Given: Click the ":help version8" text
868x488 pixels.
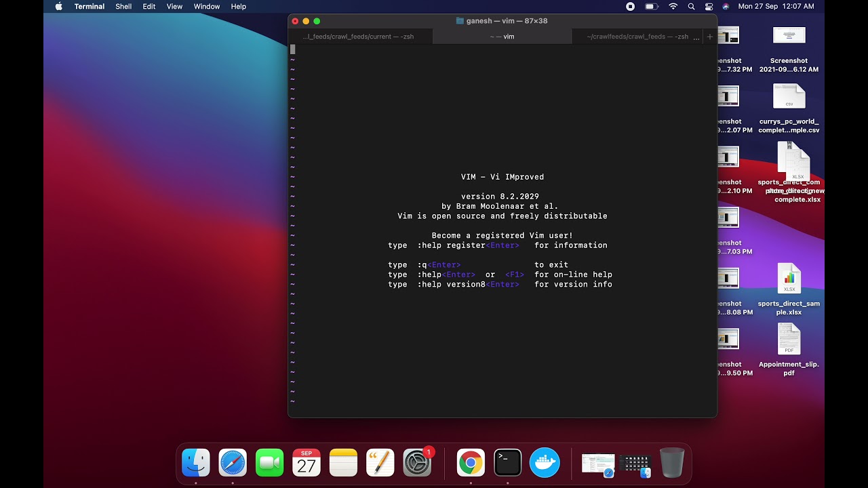Looking at the screenshot, I should (451, 285).
